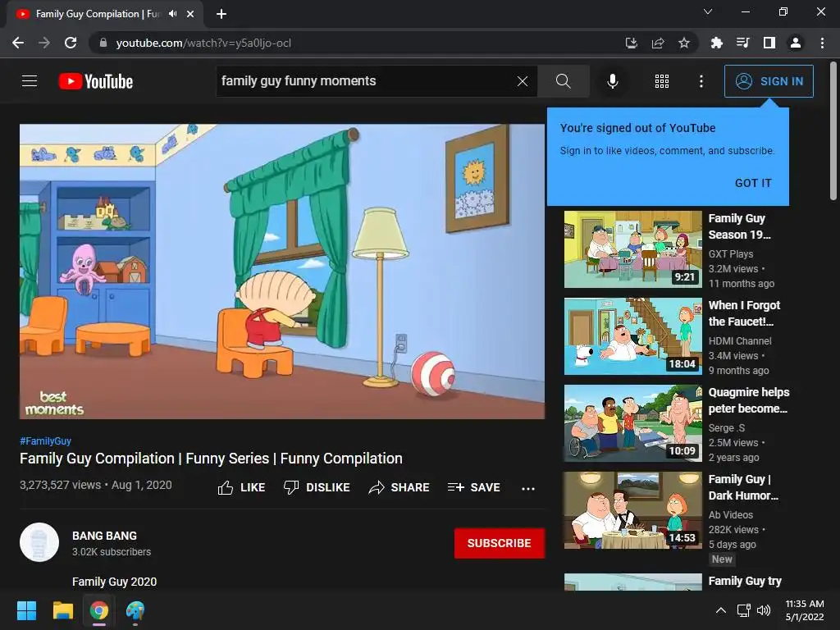The width and height of the screenshot is (840, 630).
Task: Dismiss signed-out notice with GOT IT
Action: [x=753, y=183]
